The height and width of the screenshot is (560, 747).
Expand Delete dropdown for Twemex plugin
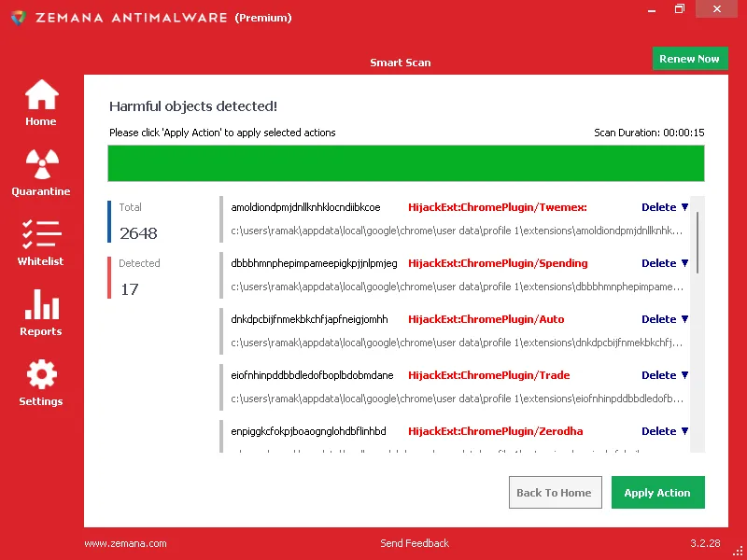[665, 207]
